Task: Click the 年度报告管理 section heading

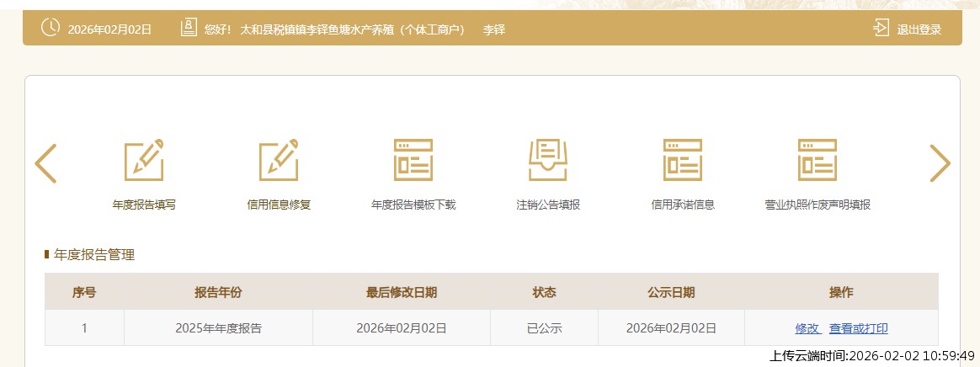Action: pos(94,255)
